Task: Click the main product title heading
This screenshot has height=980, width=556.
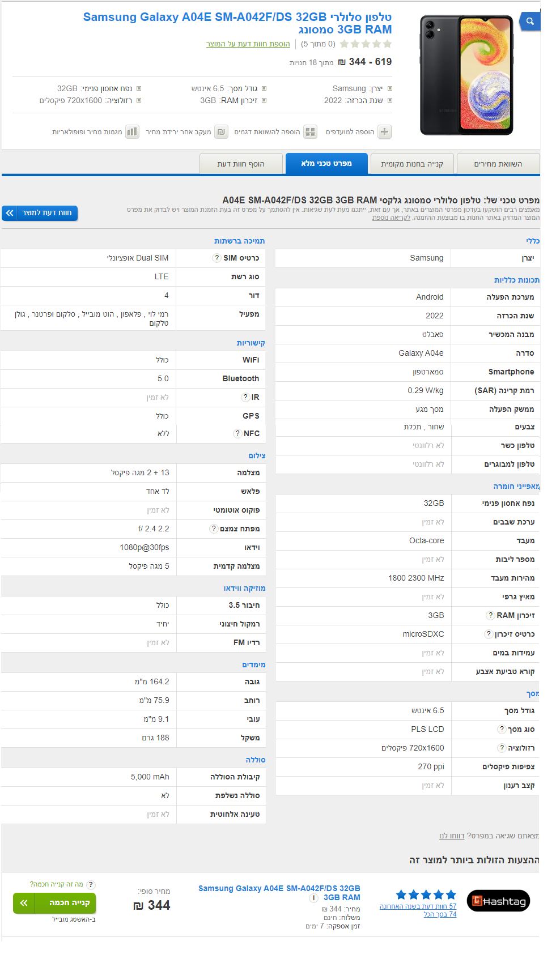Action: click(237, 23)
